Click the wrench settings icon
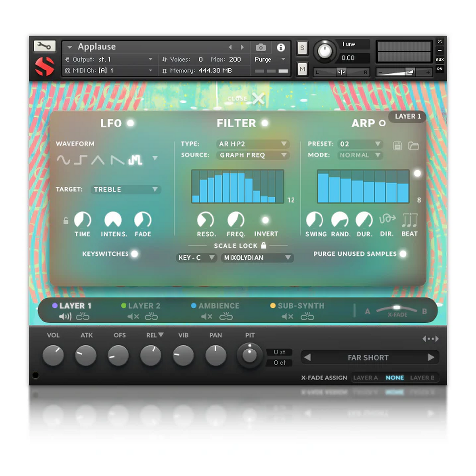476x476 pixels. click(44, 46)
